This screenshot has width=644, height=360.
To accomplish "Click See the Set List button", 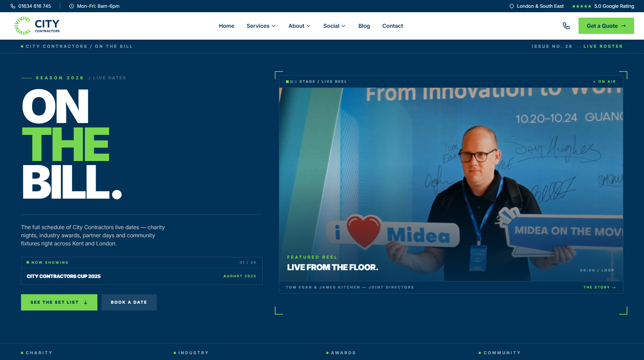I will [x=59, y=302].
